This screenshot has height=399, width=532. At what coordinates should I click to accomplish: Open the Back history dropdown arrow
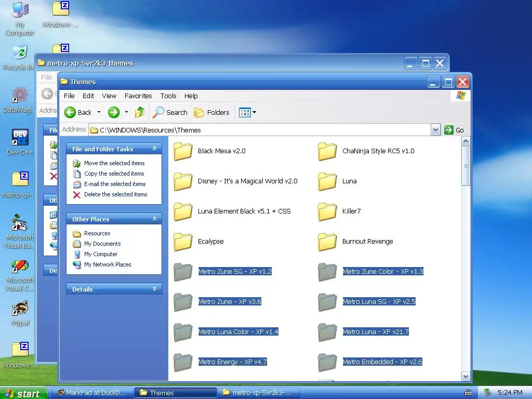pos(99,112)
